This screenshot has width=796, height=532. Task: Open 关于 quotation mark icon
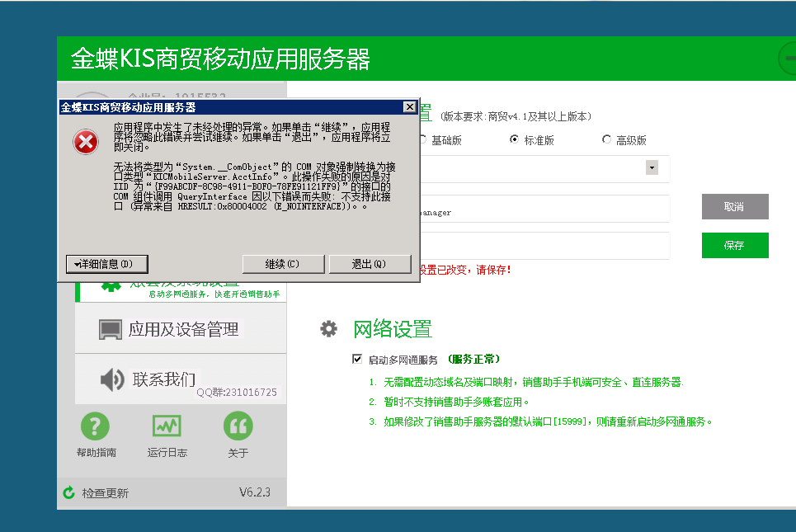pyautogui.click(x=238, y=426)
